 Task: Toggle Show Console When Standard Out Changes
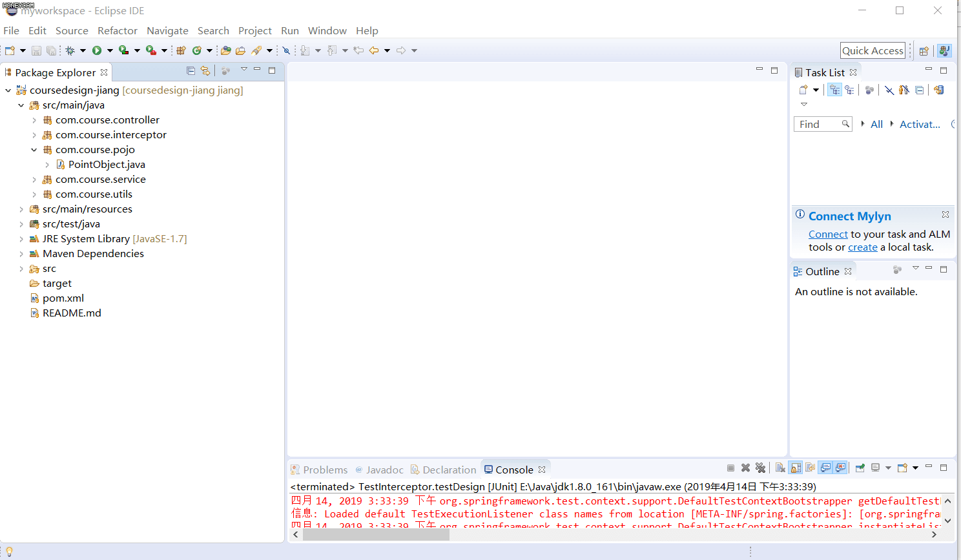click(x=825, y=468)
